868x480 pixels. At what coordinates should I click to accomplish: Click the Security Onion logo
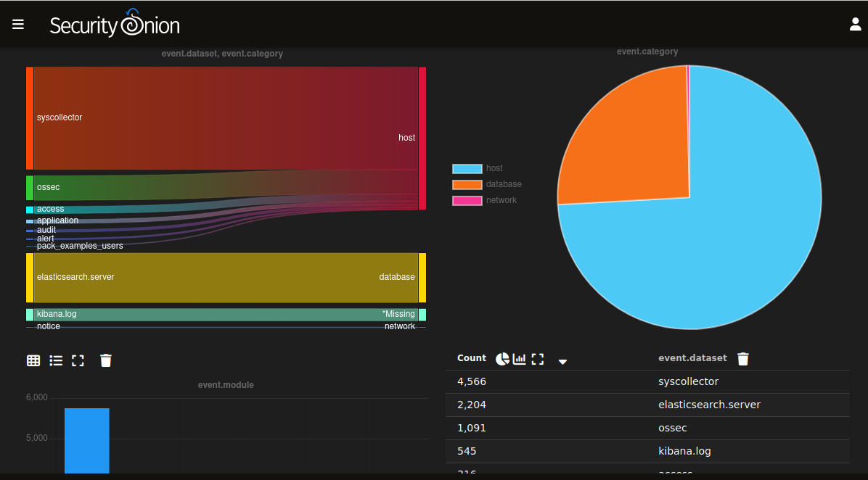(115, 25)
